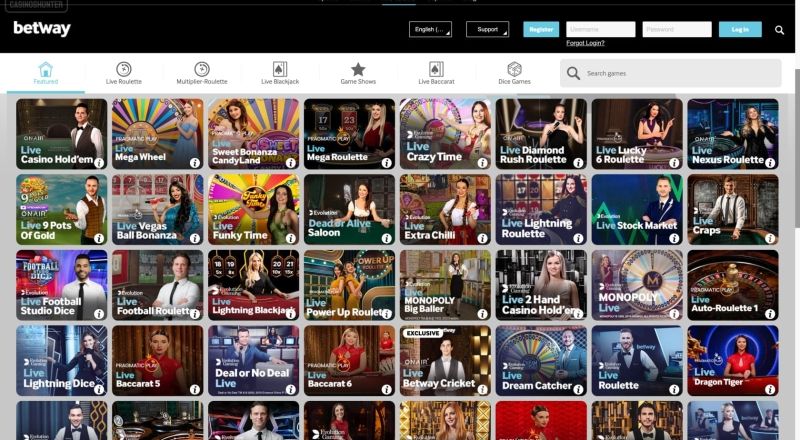Launch Live Power Up Roulette
Screen dimensions: 800x440
pos(349,285)
